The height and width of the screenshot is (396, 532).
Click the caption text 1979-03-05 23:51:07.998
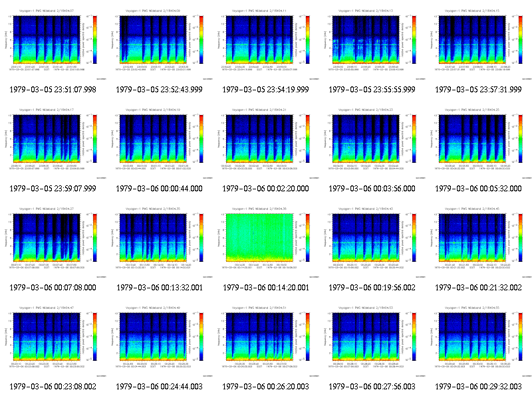pyautogui.click(x=53, y=90)
